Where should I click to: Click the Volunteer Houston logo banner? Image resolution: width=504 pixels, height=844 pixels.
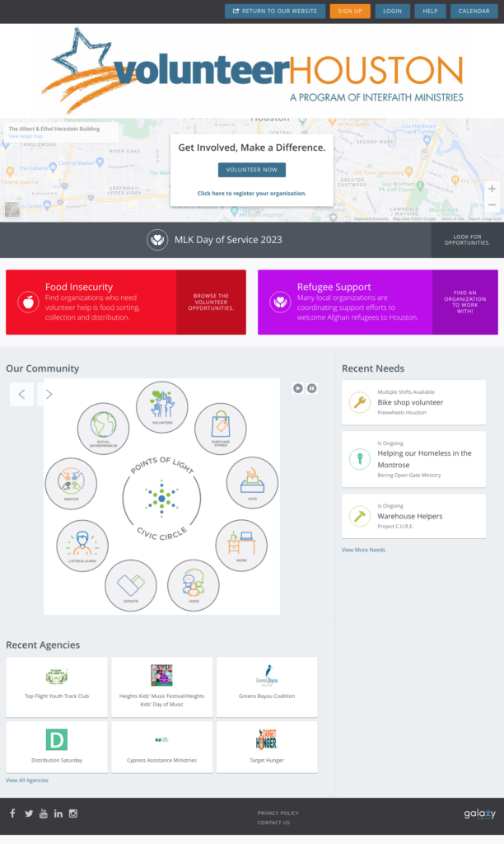pyautogui.click(x=252, y=69)
